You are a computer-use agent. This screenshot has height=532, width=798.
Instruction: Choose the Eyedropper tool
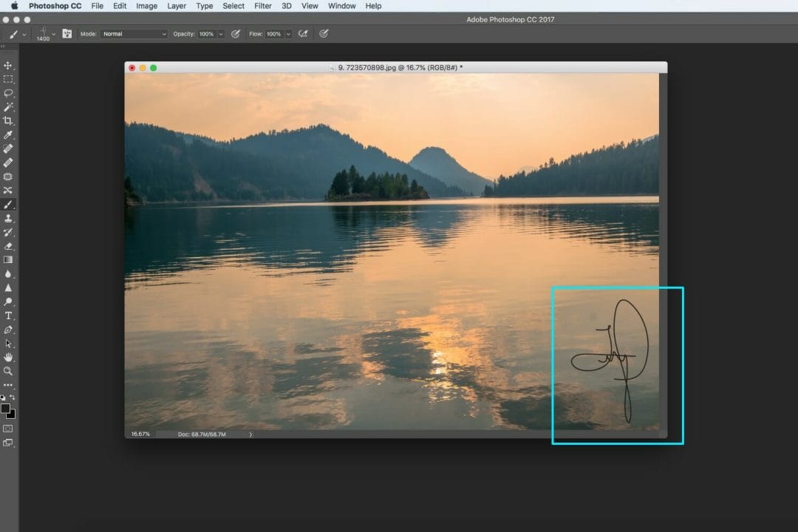pos(8,135)
